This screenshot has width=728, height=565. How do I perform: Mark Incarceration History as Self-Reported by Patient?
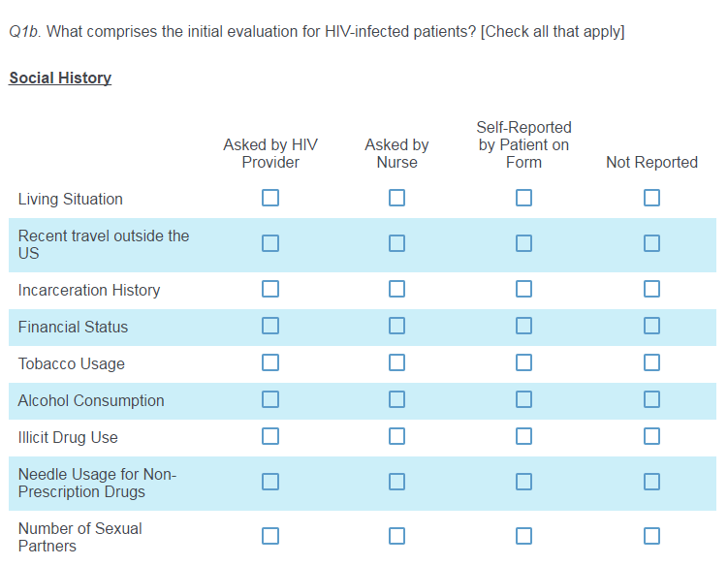523,289
